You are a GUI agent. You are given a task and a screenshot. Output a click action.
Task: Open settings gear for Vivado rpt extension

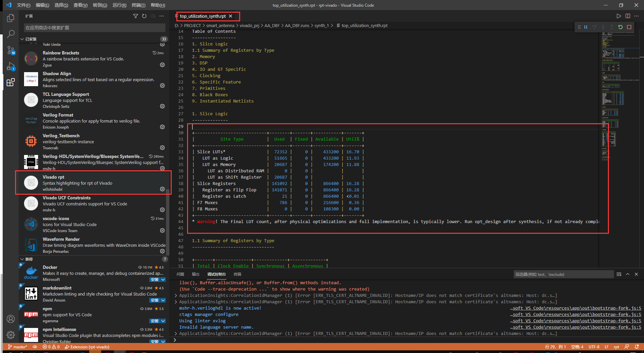coord(162,189)
